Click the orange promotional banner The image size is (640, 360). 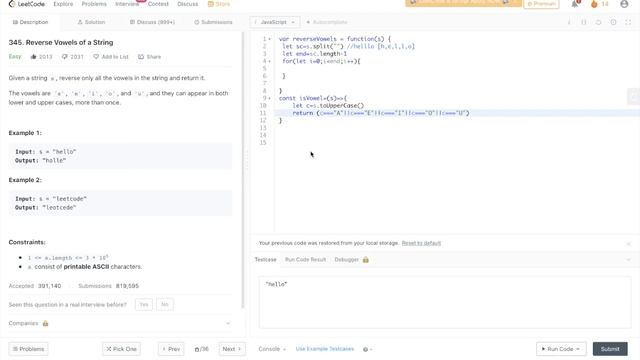point(463,3)
